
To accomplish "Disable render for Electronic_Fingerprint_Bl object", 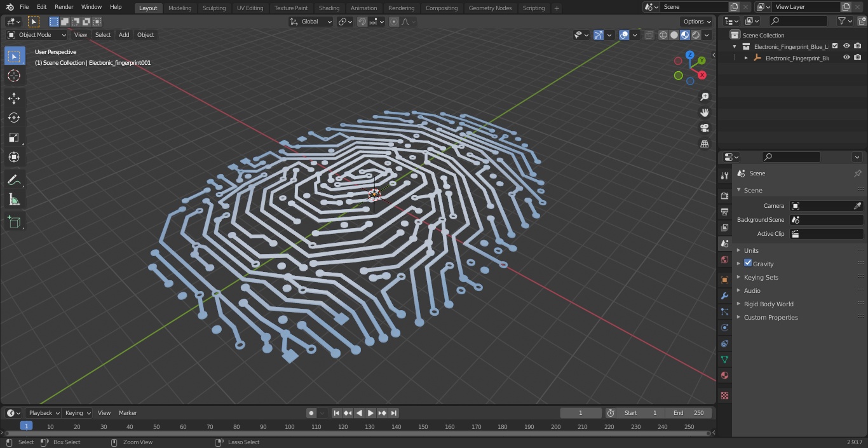I will click(858, 57).
